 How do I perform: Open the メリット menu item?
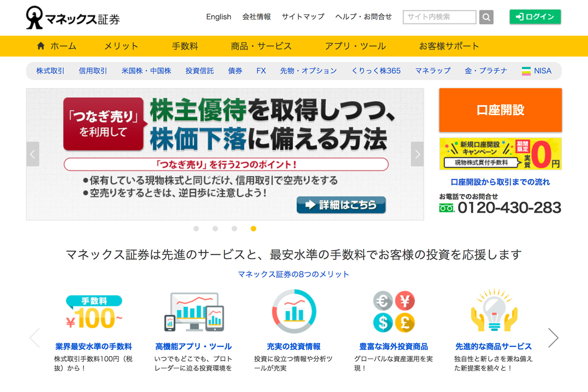(121, 46)
